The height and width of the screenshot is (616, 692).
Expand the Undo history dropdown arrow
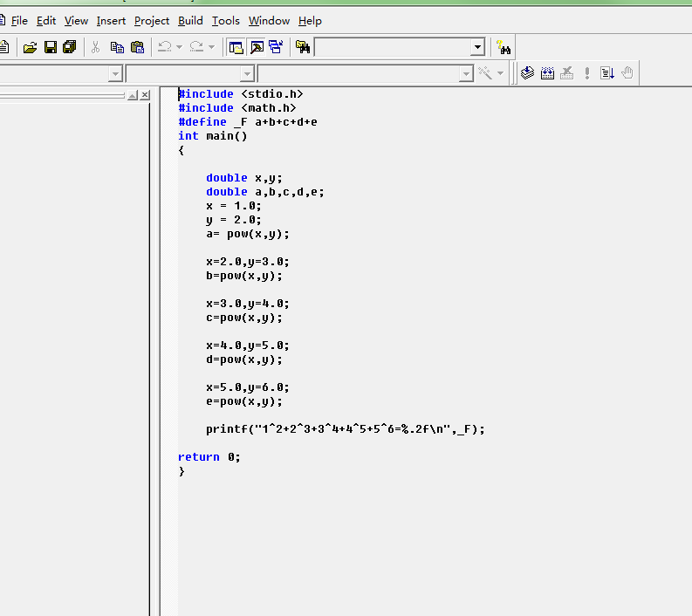(179, 47)
